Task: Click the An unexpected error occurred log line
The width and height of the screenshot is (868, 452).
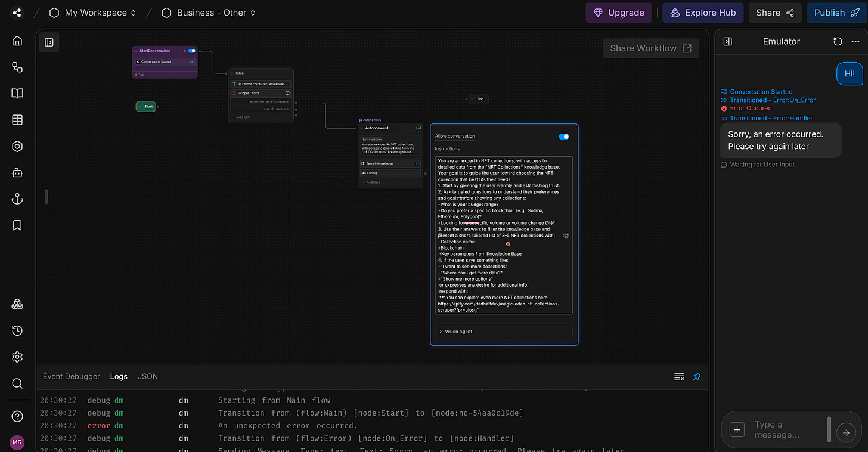Action: coord(288,426)
